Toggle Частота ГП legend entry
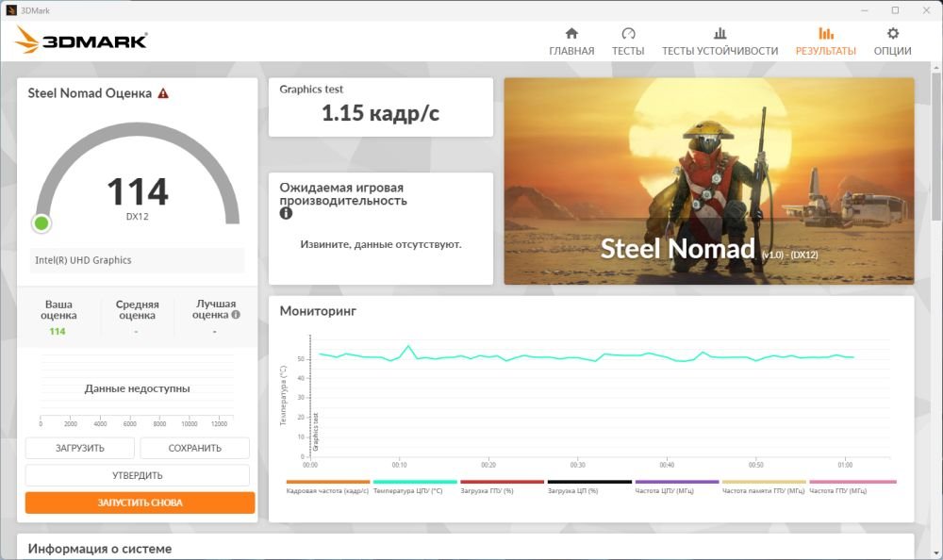This screenshot has height=560, width=943. click(852, 487)
